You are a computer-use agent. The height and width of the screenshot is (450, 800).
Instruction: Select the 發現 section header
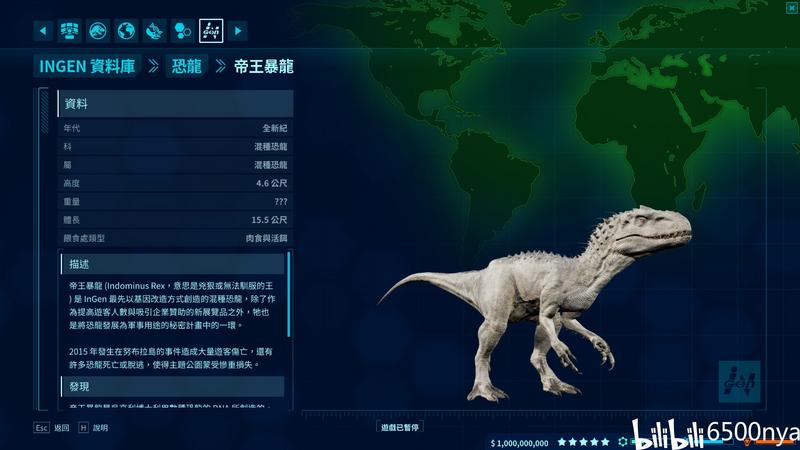tap(172, 386)
